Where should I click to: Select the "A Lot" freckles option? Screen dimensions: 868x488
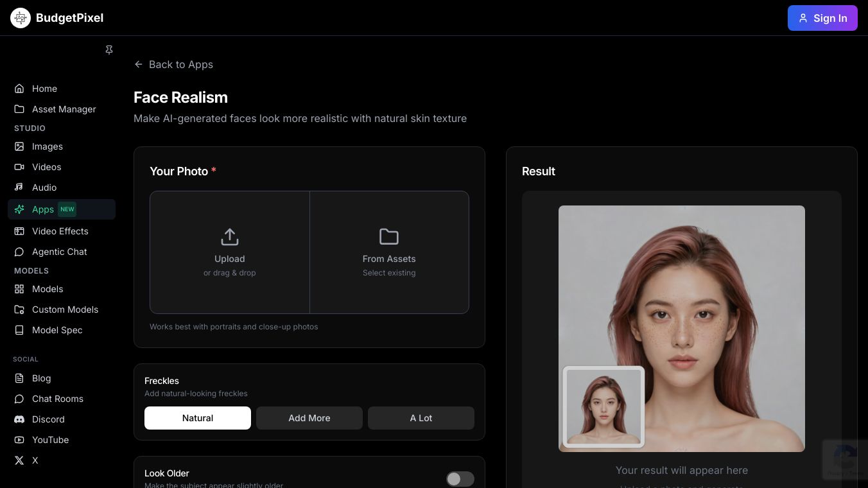(x=421, y=418)
